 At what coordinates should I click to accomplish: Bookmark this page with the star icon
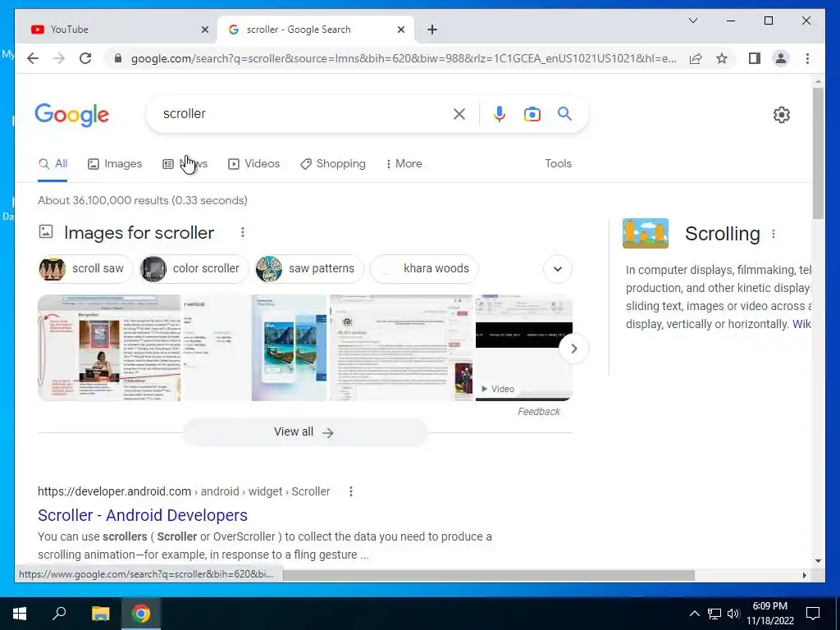[x=722, y=58]
